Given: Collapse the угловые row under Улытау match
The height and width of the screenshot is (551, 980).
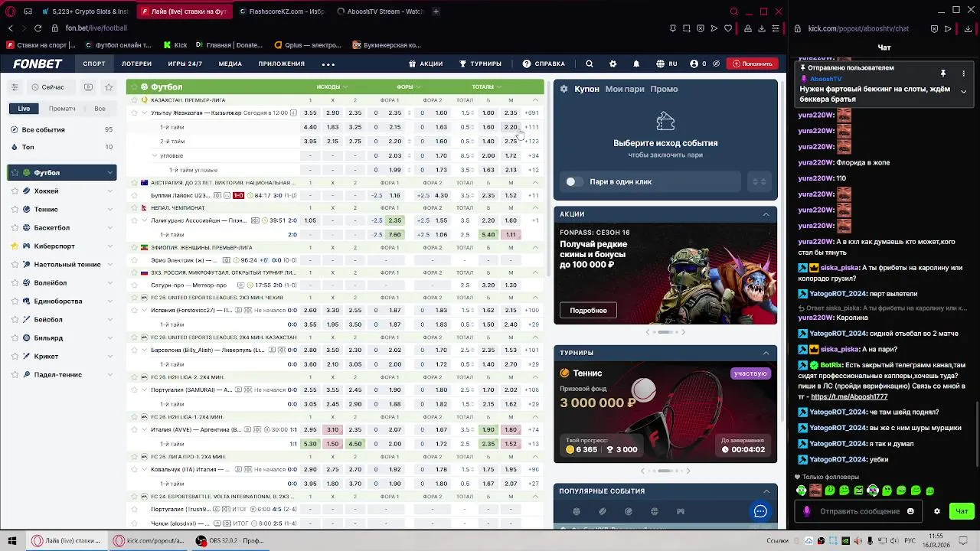Looking at the screenshot, I should [154, 155].
